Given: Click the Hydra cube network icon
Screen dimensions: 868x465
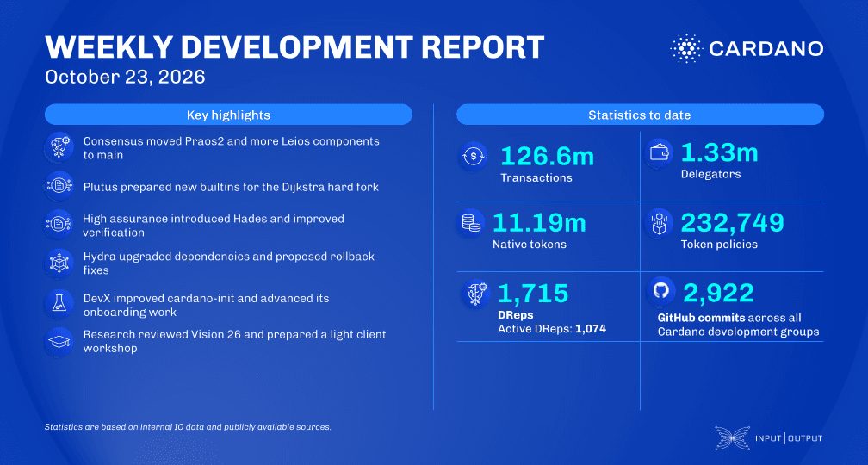Looking at the screenshot, I should [59, 263].
